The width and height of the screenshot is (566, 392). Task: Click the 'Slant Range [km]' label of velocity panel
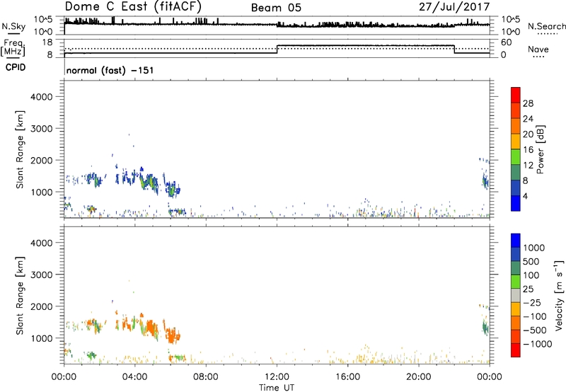20,295
